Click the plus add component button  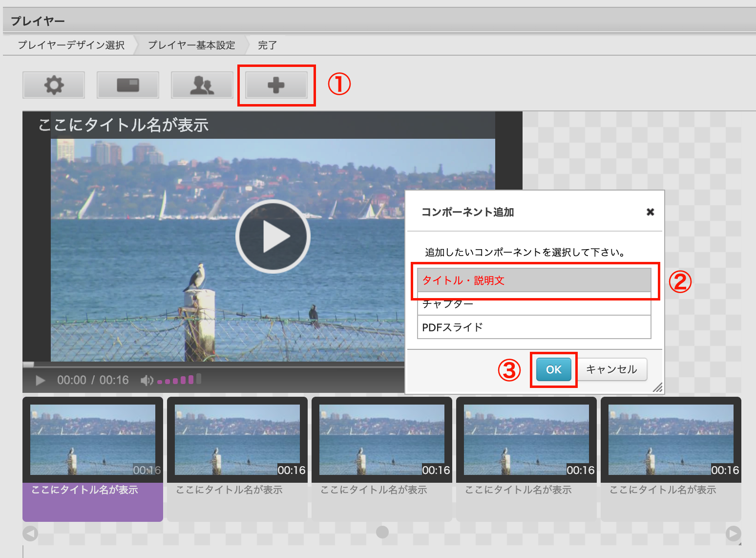276,85
